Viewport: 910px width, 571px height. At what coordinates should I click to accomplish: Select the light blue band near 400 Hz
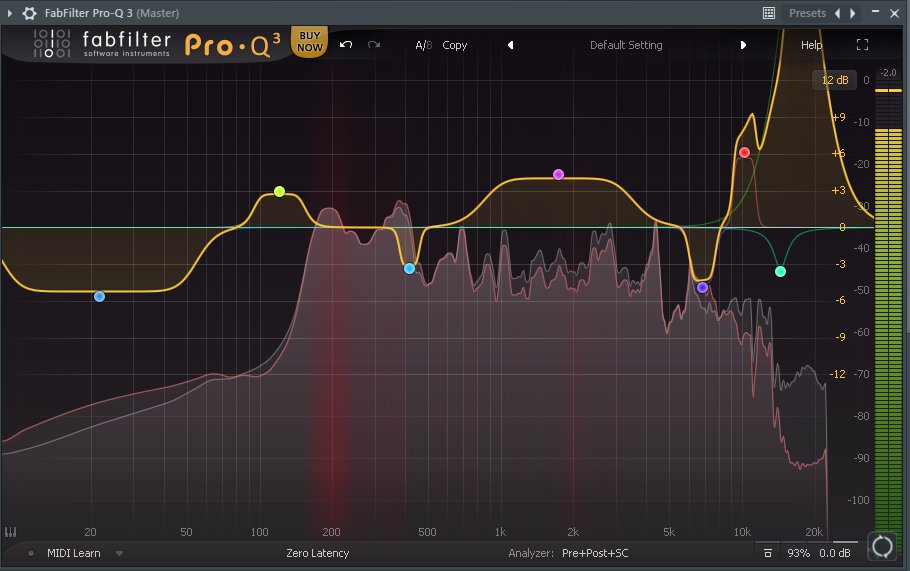(409, 269)
